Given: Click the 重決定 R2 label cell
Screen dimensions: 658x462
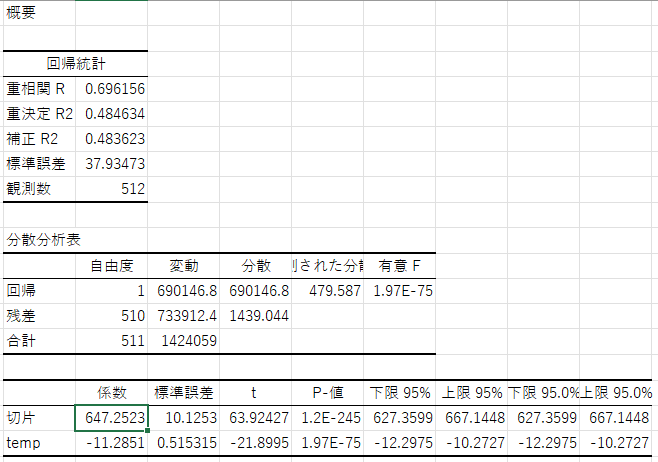Looking at the screenshot, I should 38,114.
